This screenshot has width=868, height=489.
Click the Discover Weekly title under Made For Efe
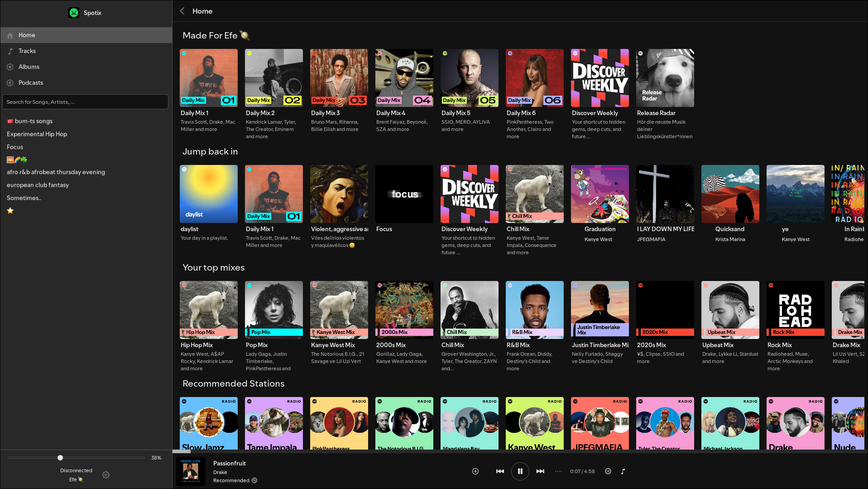coord(595,113)
